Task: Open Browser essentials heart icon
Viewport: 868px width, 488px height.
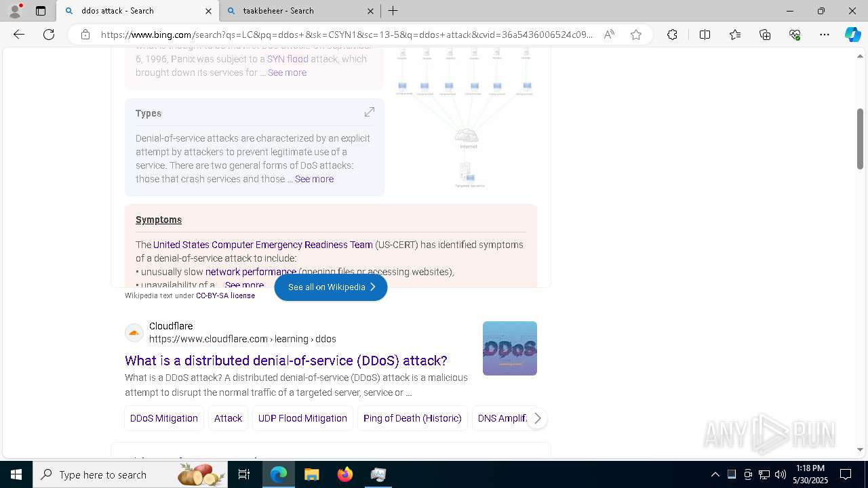Action: 795,35
